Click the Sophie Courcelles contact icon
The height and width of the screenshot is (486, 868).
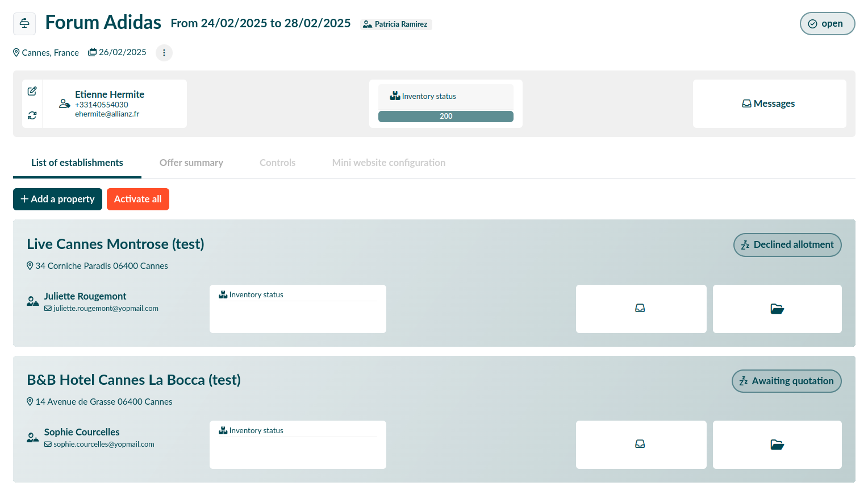(x=33, y=437)
